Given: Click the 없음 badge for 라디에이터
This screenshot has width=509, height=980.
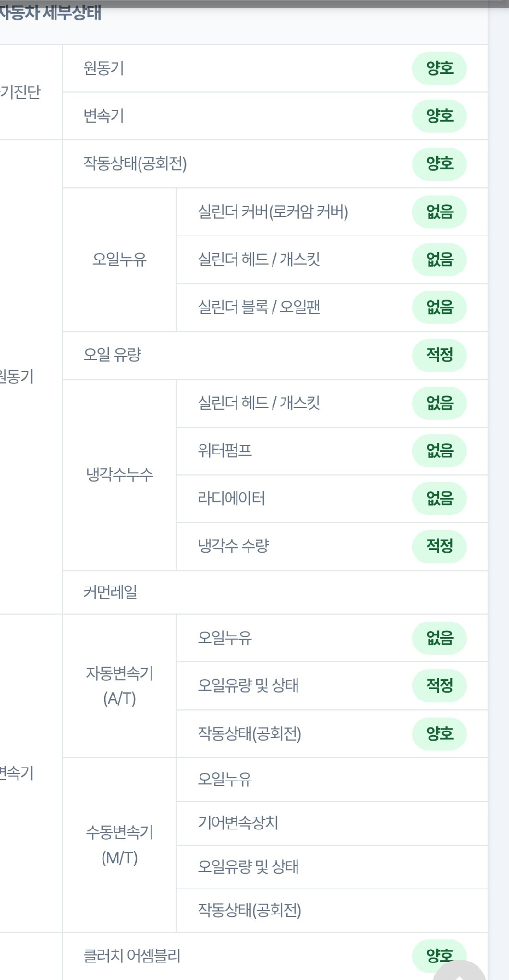Looking at the screenshot, I should pyautogui.click(x=439, y=498).
